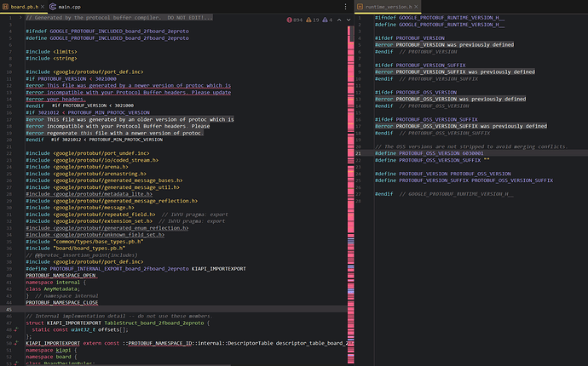Click PROTOBUF_NAMESPACE_OPEN on line 40

coord(61,275)
